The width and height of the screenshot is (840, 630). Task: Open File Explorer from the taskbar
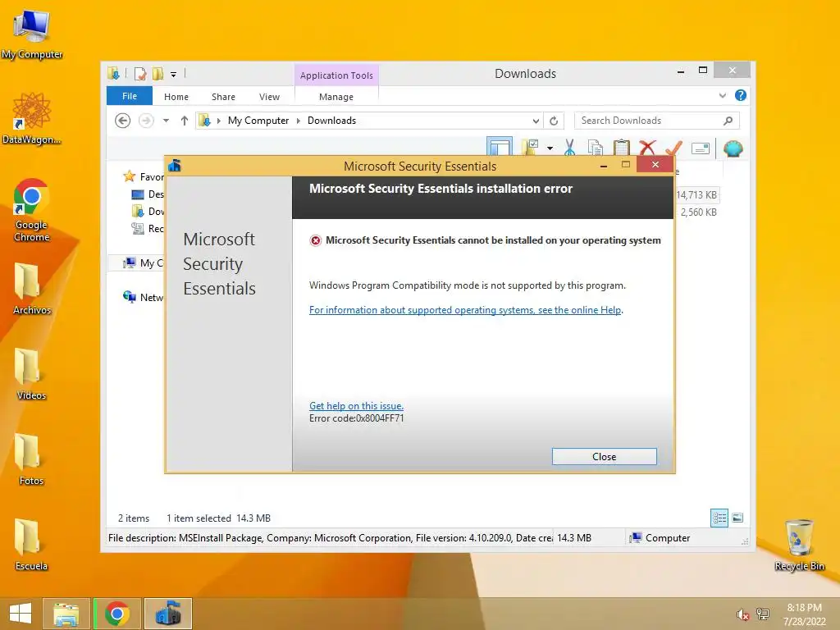coord(66,614)
